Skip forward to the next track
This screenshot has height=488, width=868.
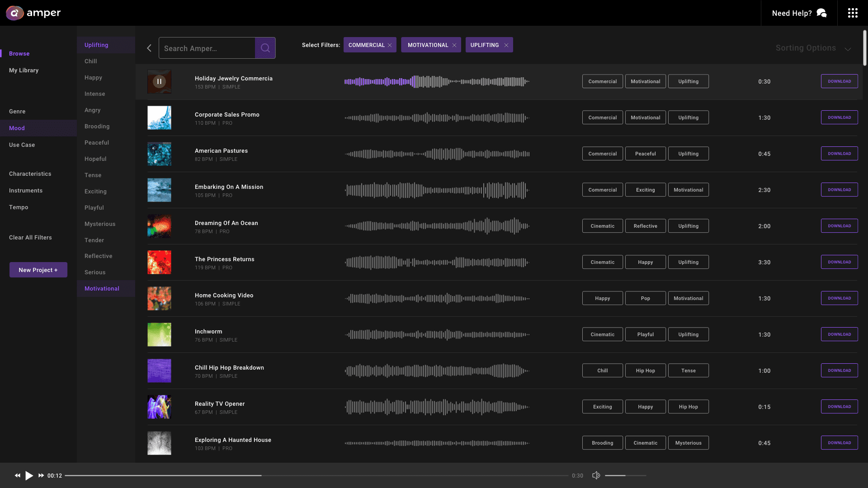click(x=41, y=475)
